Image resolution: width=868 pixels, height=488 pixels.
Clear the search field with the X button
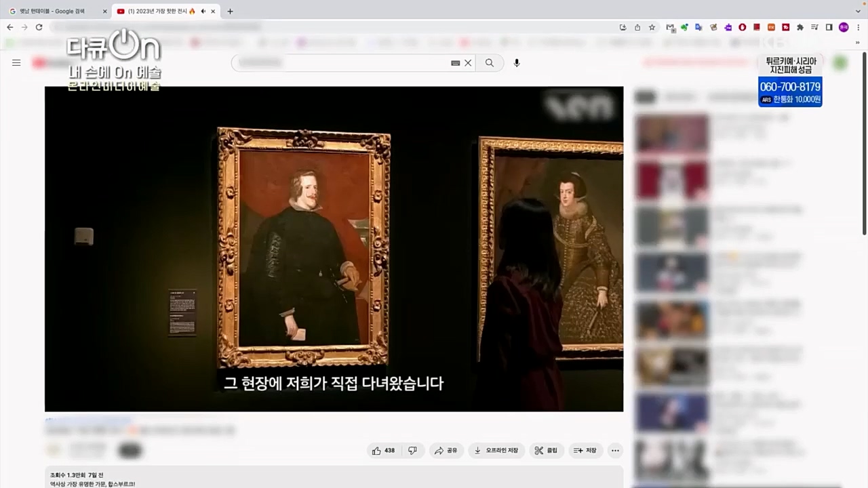pos(467,62)
